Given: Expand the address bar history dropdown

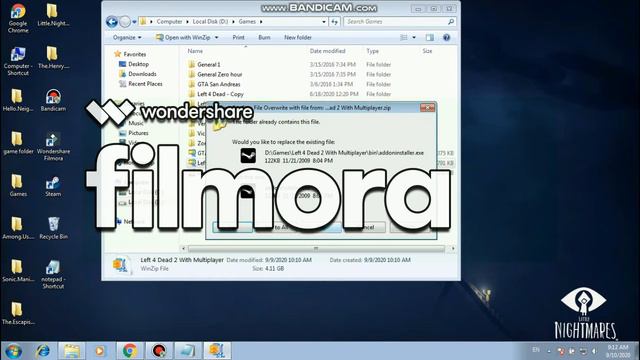Looking at the screenshot, I should pyautogui.click(x=324, y=22).
